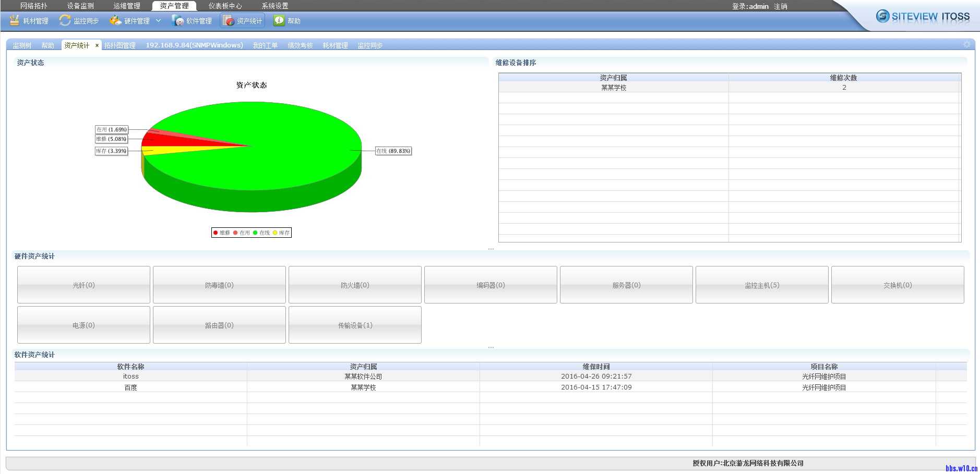Open help using the 帮助 info icon
This screenshot has width=980, height=474.
pyautogui.click(x=280, y=20)
